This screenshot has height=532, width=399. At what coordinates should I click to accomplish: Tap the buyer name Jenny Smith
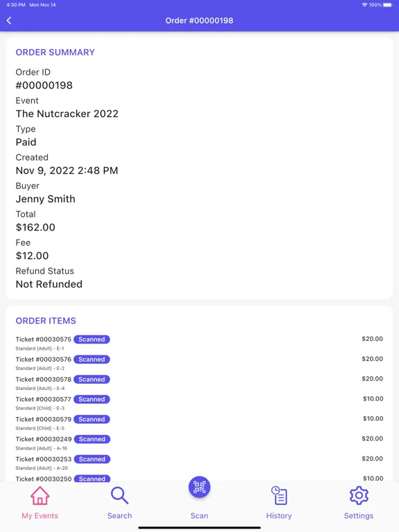[x=46, y=199]
